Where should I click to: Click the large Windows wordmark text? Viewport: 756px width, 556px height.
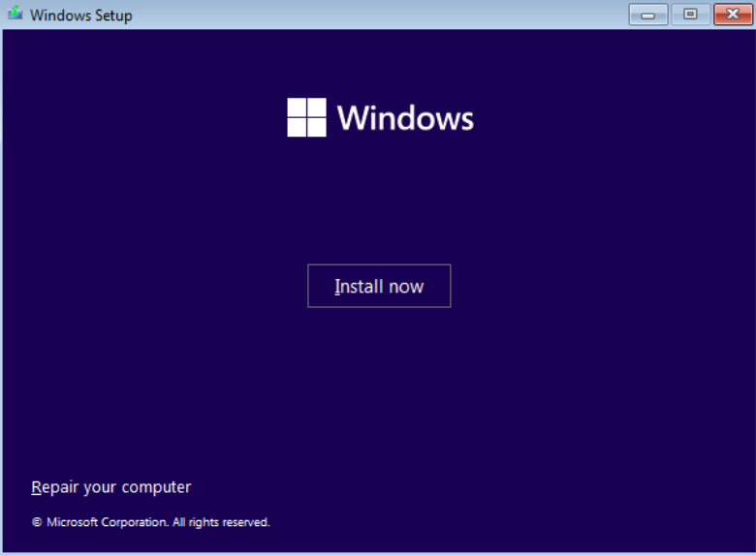[x=405, y=118]
